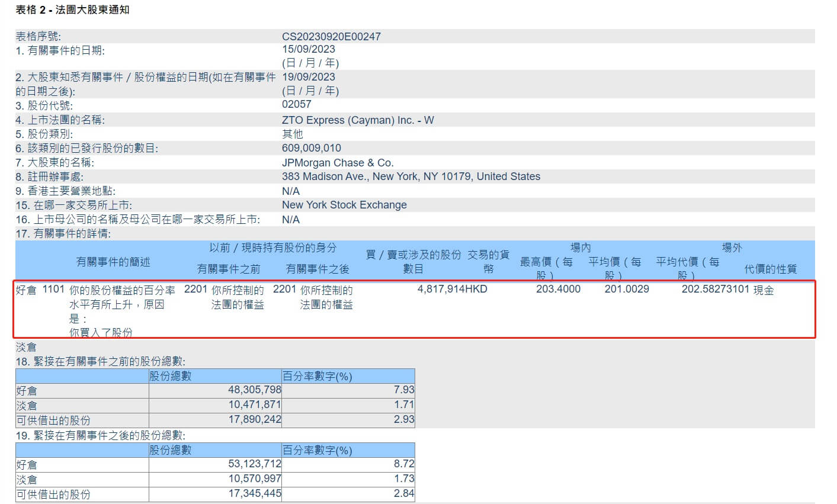Click the awareness date 19/09/2023
Viewport: 837px width, 504px height.
tap(309, 77)
